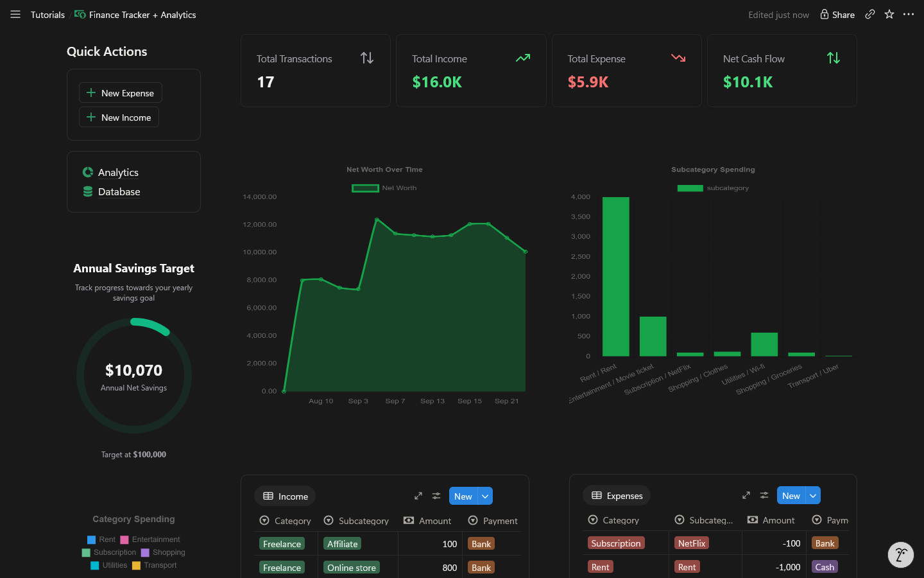Click the New Expense button
The width and height of the screenshot is (924, 578).
pos(121,92)
